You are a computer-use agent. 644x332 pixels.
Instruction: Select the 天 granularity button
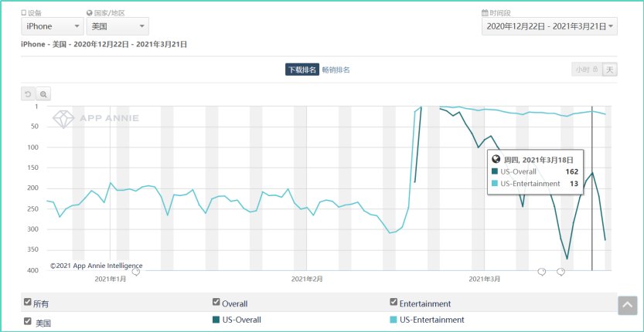(x=610, y=69)
